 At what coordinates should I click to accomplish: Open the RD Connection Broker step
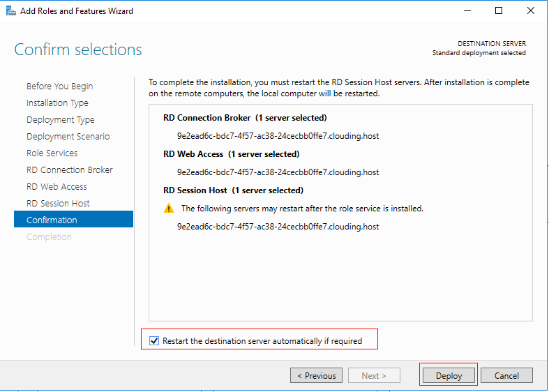(69, 169)
